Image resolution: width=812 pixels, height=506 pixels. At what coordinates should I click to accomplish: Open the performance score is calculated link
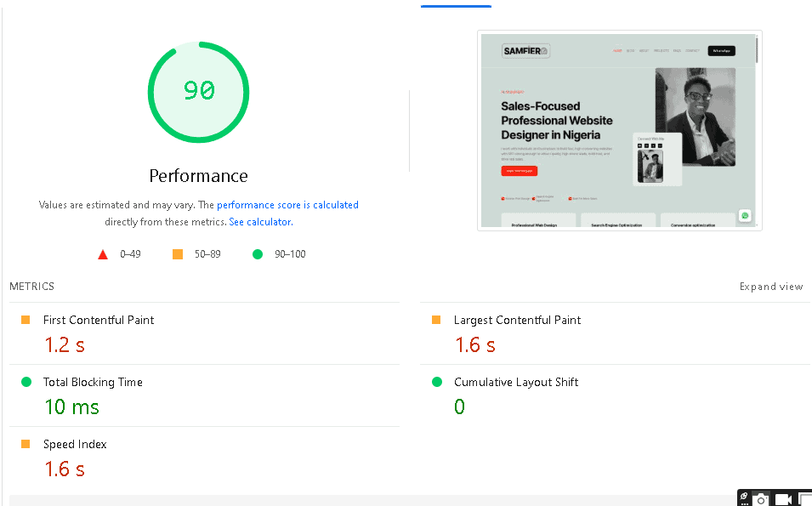(287, 204)
